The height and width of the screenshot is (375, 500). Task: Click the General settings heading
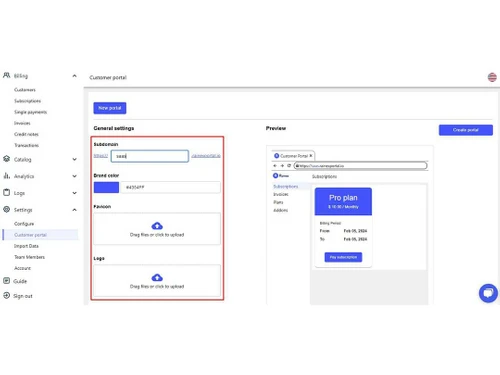pos(114,128)
